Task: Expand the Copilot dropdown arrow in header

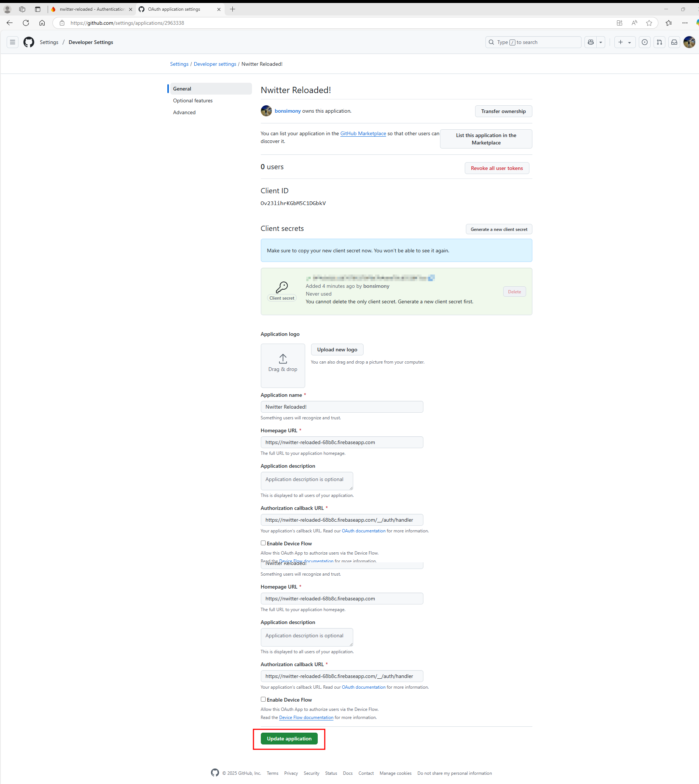Action: [x=601, y=42]
